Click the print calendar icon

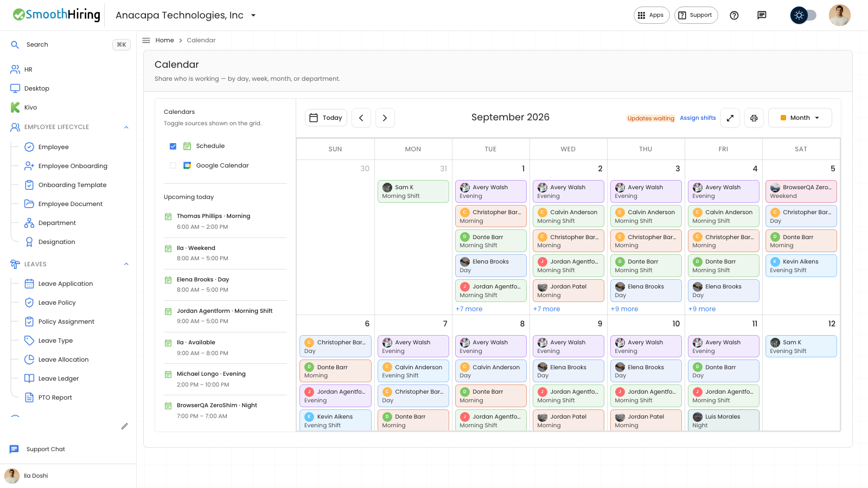(x=754, y=118)
